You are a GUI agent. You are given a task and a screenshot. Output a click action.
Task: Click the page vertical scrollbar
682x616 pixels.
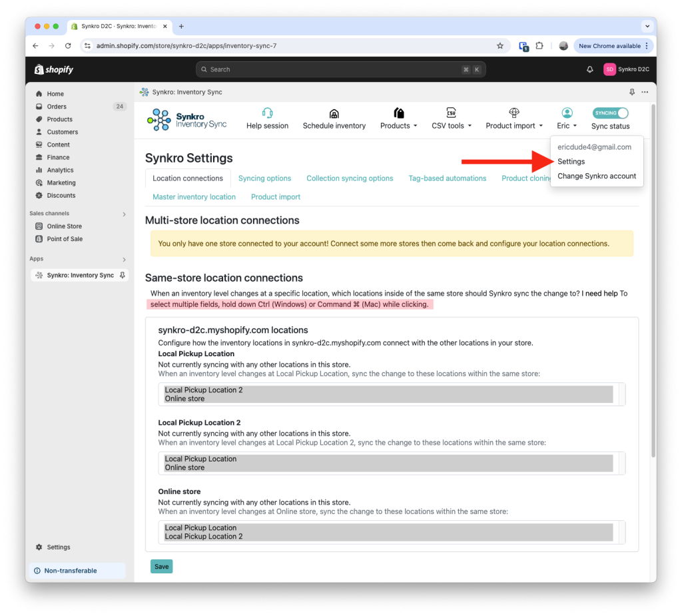[653, 280]
